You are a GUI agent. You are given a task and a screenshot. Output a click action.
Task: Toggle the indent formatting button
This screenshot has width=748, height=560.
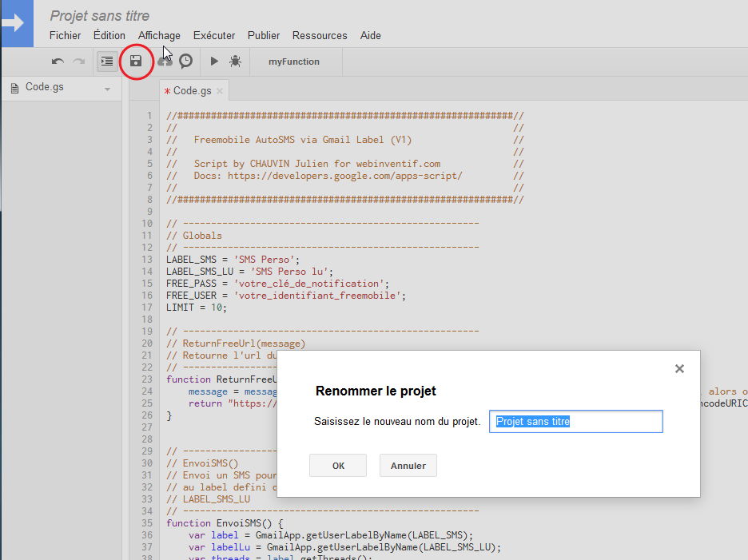107,62
